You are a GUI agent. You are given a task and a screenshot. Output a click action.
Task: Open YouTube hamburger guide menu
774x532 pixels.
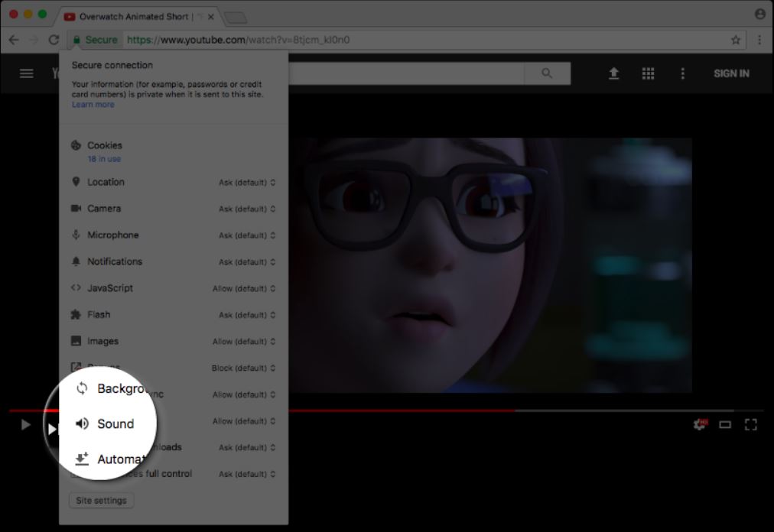[27, 73]
